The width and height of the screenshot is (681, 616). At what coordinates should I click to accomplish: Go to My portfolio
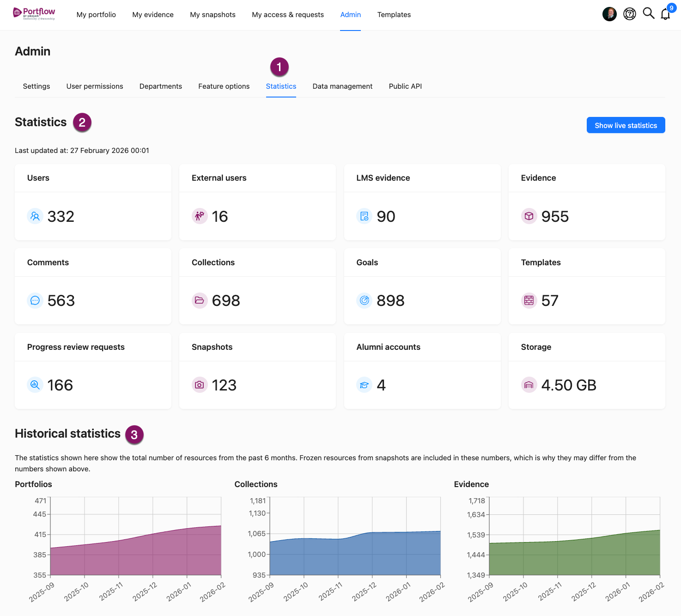click(96, 15)
